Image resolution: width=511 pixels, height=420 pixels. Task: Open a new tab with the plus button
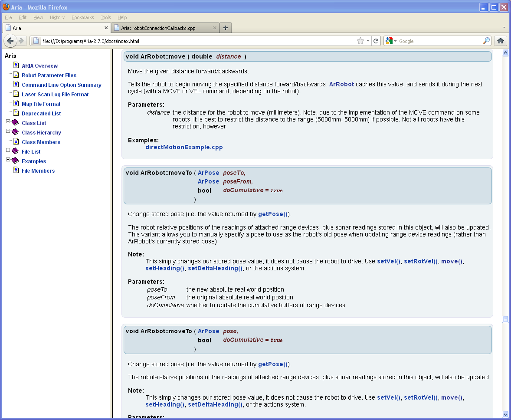click(x=225, y=28)
